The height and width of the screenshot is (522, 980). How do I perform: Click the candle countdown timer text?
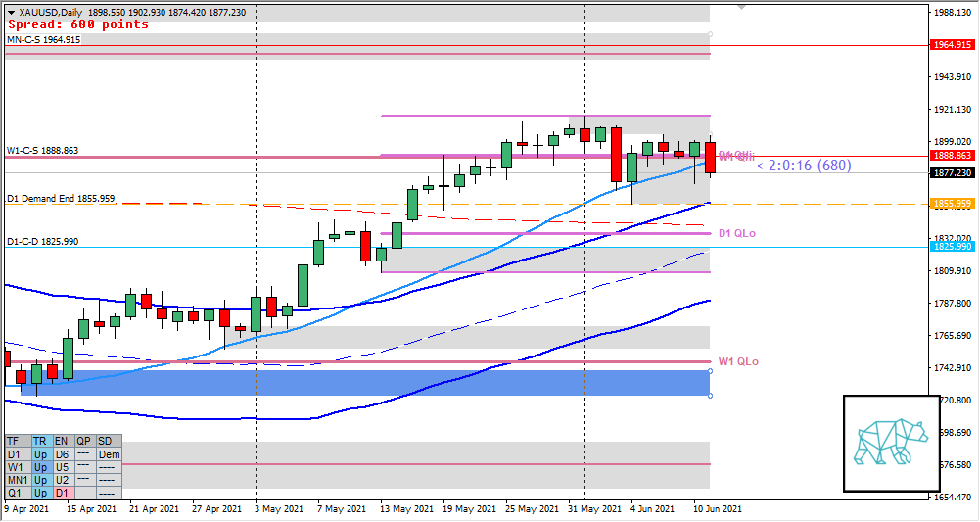(803, 166)
